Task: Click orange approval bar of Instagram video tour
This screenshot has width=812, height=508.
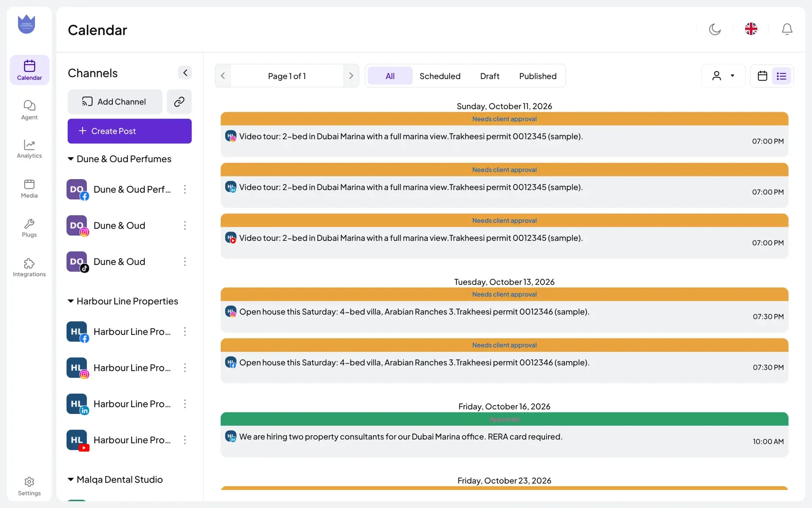Action: [x=504, y=119]
